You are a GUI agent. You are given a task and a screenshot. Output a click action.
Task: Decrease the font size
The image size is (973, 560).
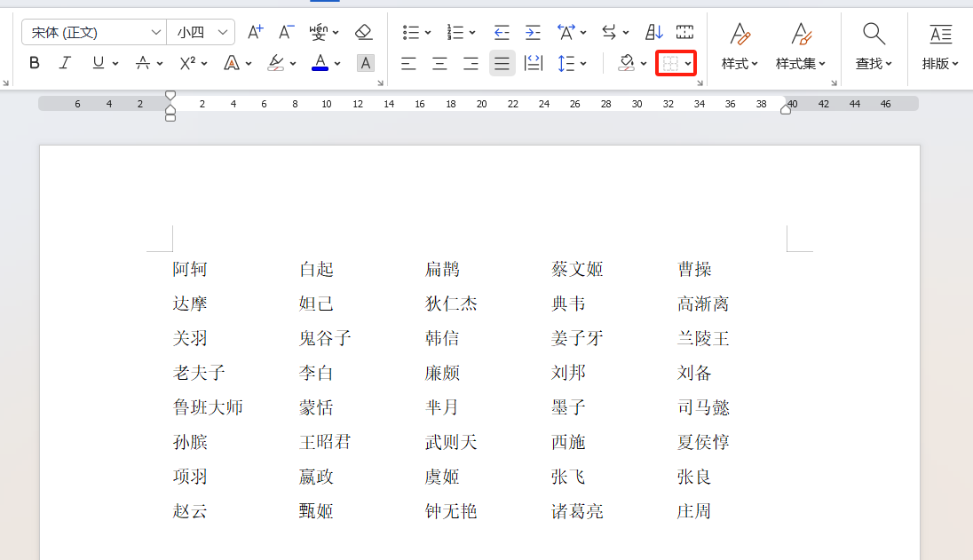coord(285,31)
